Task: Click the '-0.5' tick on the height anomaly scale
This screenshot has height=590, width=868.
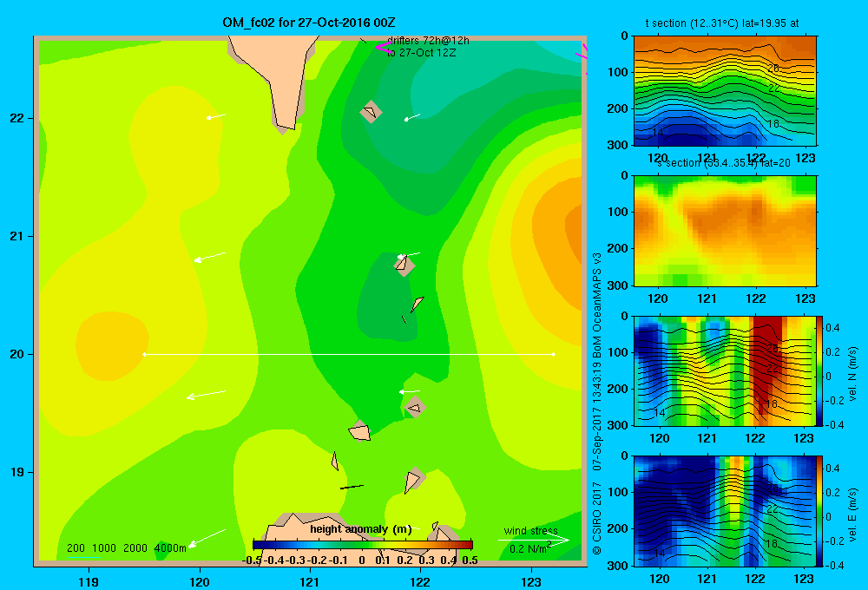Action: (252, 560)
